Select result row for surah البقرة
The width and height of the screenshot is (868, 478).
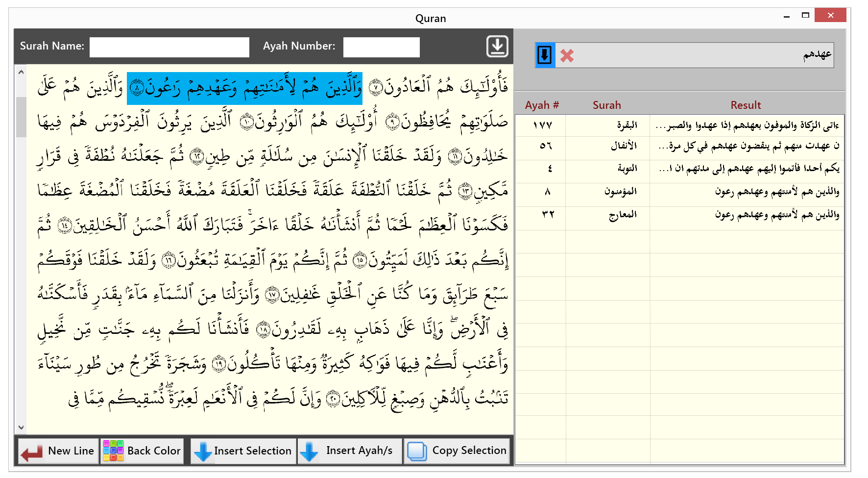point(680,126)
